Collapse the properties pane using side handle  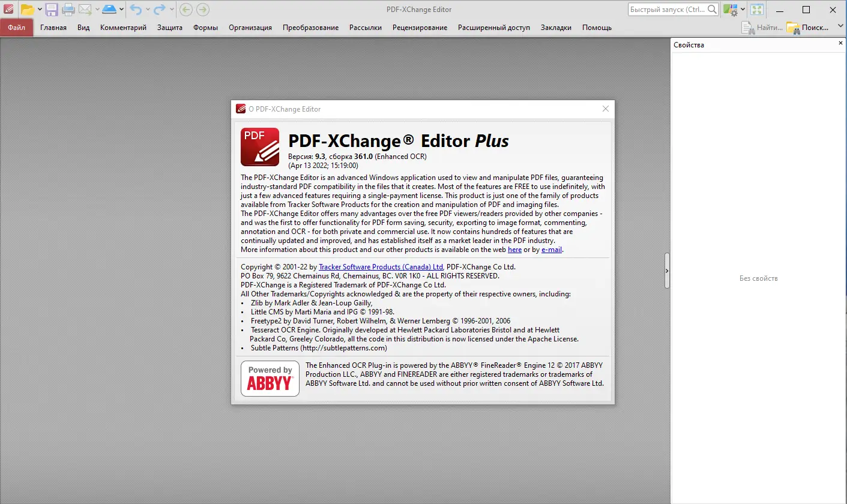tap(667, 271)
